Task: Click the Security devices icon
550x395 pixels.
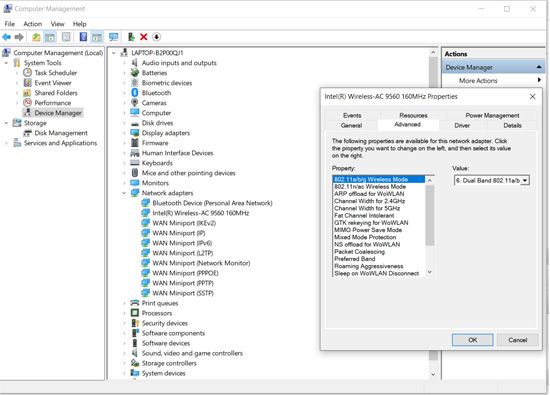Action: click(x=135, y=323)
